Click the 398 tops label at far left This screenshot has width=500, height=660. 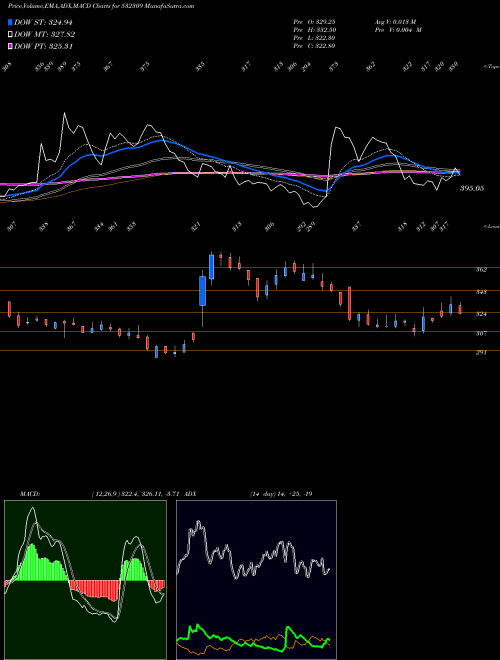coord(7,67)
